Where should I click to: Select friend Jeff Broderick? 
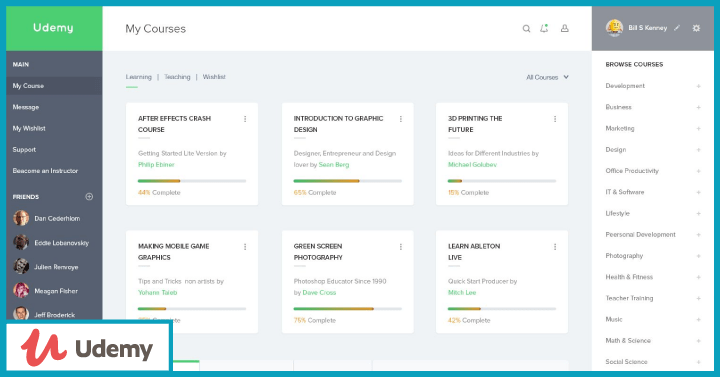(x=54, y=315)
